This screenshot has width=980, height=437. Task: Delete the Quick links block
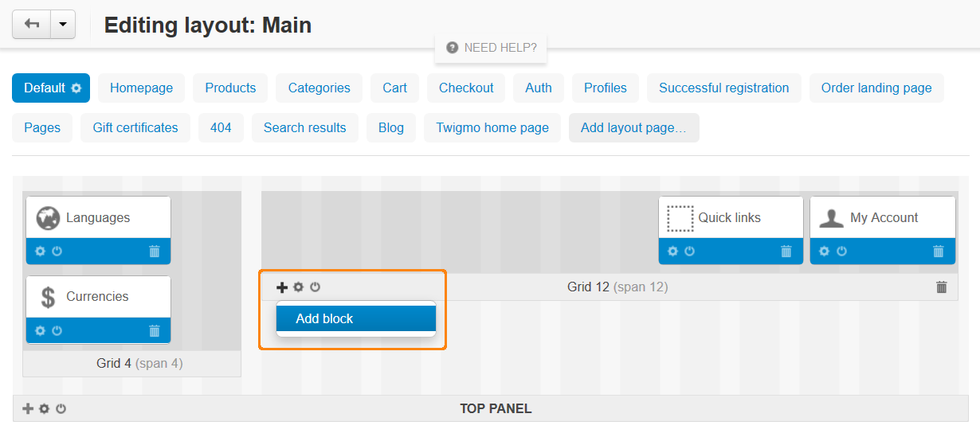coord(786,252)
